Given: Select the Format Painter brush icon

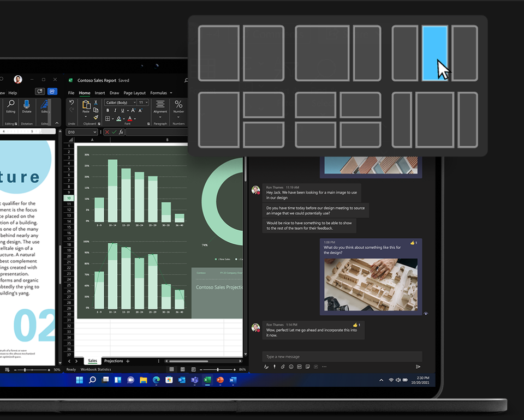Looking at the screenshot, I should pyautogui.click(x=96, y=117).
